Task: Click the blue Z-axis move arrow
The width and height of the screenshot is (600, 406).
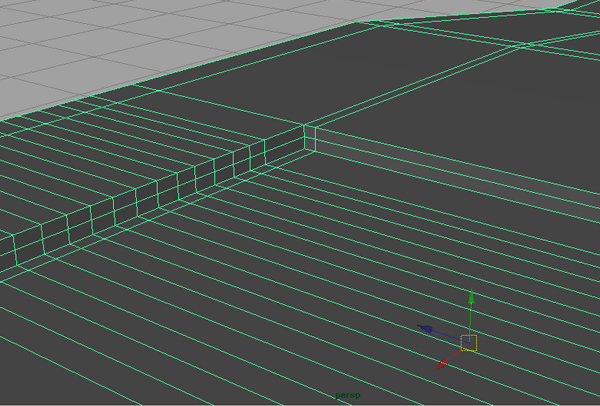Action: coord(426,329)
